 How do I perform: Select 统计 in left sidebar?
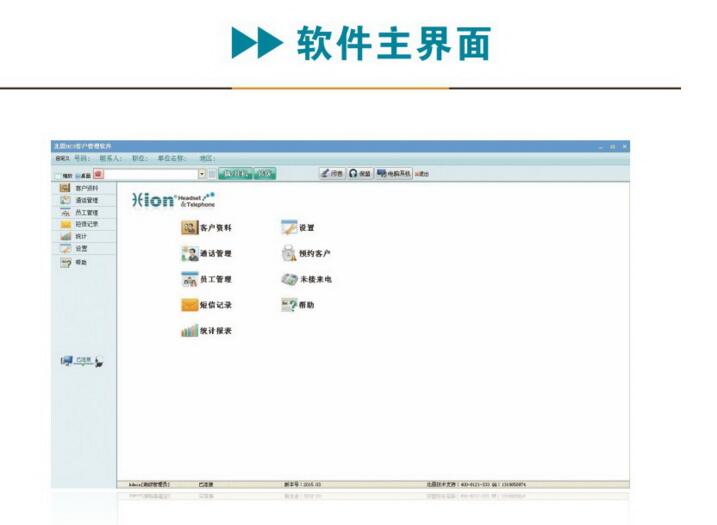click(x=80, y=237)
